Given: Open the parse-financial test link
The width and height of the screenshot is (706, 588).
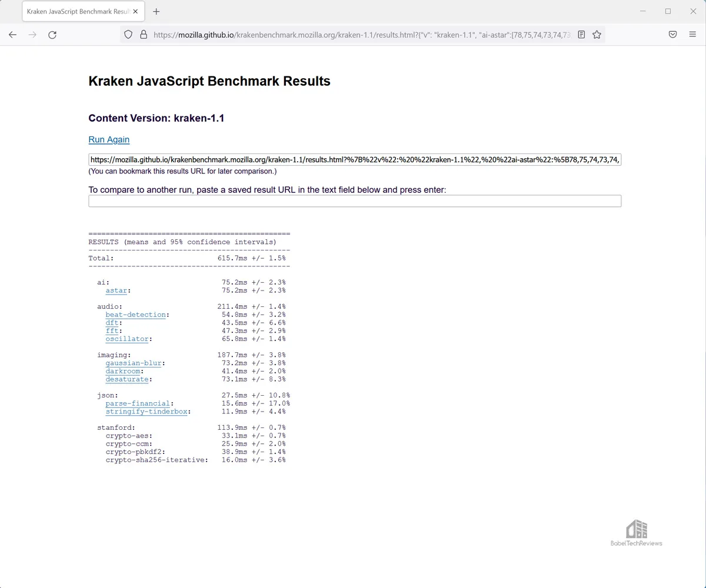Looking at the screenshot, I should pos(138,404).
